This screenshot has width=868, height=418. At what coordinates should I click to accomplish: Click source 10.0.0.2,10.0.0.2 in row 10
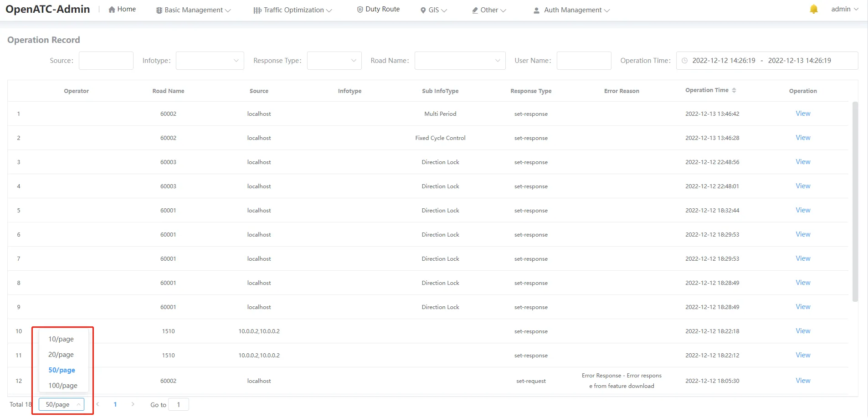point(259,331)
